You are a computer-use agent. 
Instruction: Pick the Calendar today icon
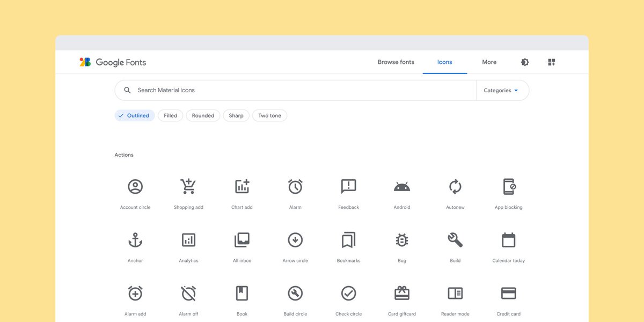click(509, 240)
